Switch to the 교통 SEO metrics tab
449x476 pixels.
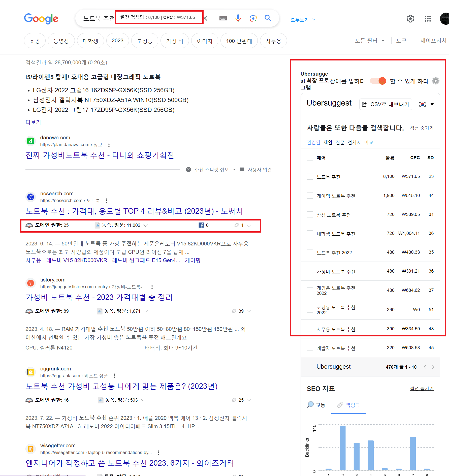click(316, 405)
